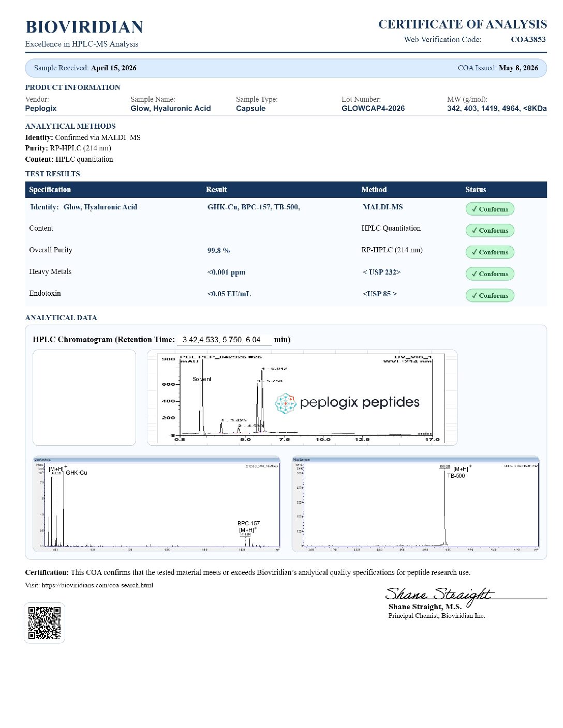Click the MW values 342, 403, 1419
This screenshot has width=563, height=728.
pyautogui.click(x=497, y=109)
